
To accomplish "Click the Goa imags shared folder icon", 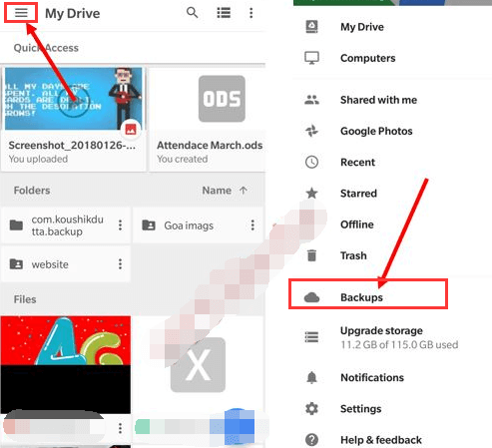I will (x=149, y=225).
